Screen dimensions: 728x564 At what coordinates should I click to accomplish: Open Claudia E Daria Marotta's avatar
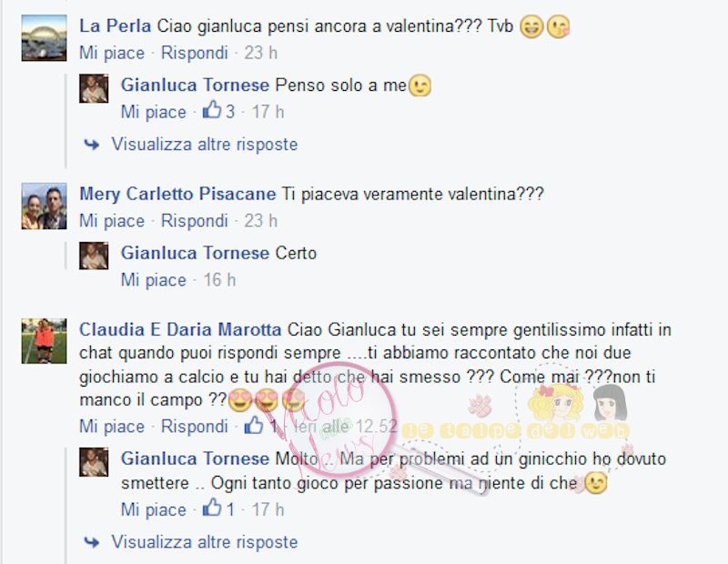[x=44, y=341]
